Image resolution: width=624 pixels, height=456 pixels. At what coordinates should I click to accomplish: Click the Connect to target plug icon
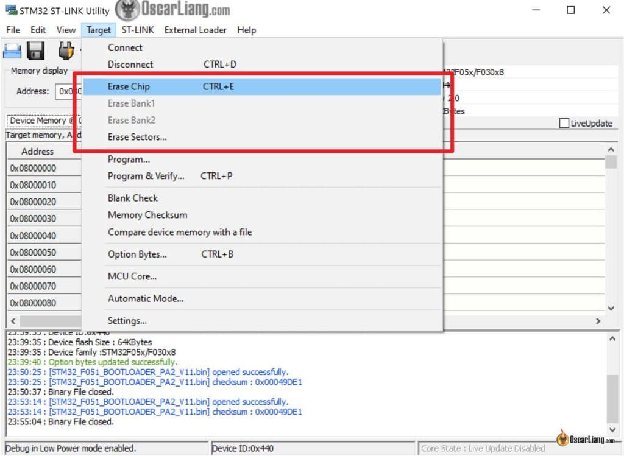[x=66, y=51]
